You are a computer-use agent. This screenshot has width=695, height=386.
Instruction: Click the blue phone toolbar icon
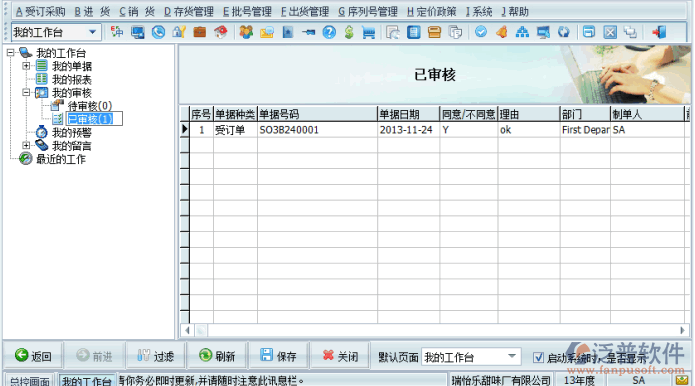tap(158, 32)
